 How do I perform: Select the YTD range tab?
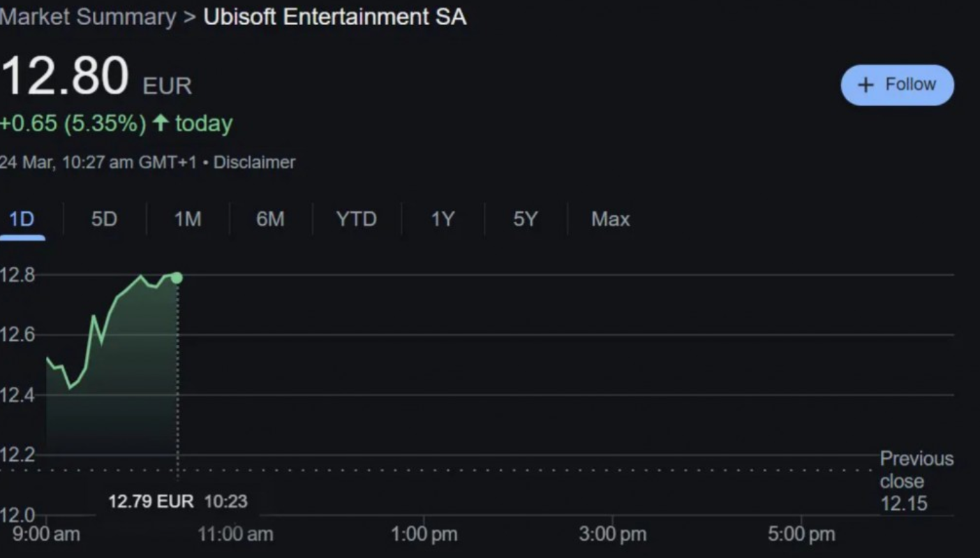(356, 219)
